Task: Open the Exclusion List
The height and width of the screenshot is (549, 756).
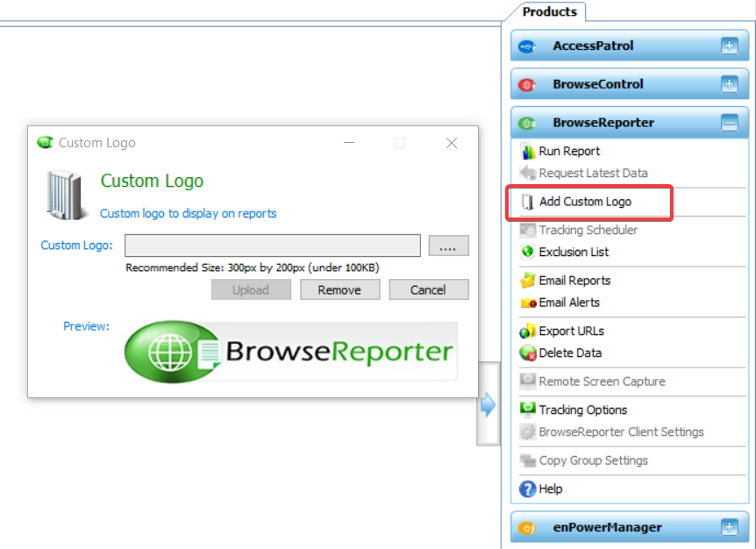Action: click(574, 252)
